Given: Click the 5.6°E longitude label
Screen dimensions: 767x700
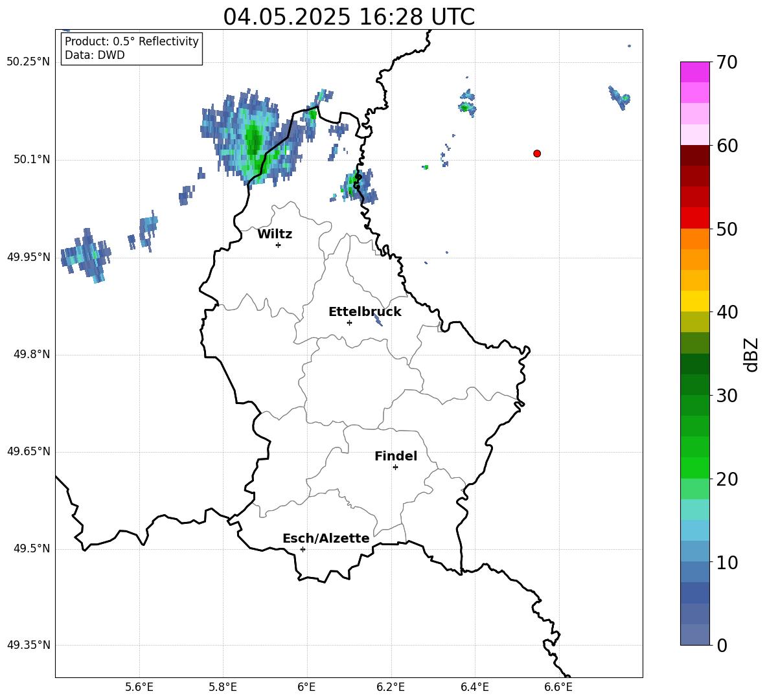Looking at the screenshot, I should [x=139, y=687].
